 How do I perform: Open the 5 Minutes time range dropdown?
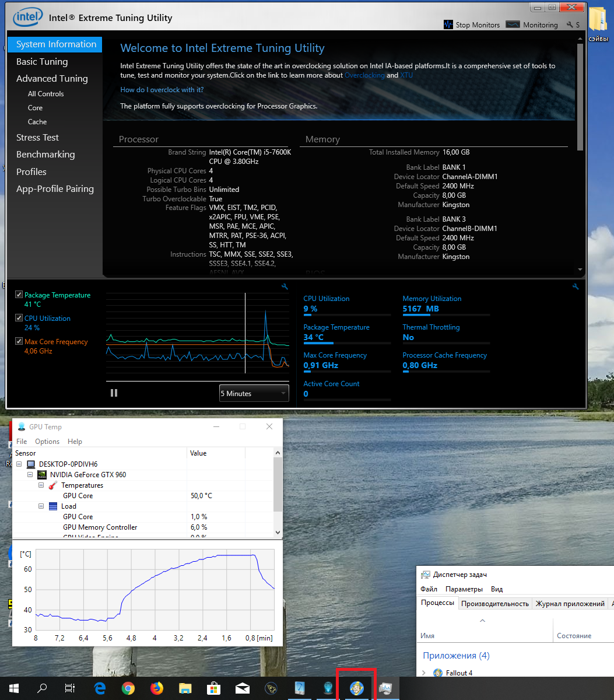click(254, 393)
